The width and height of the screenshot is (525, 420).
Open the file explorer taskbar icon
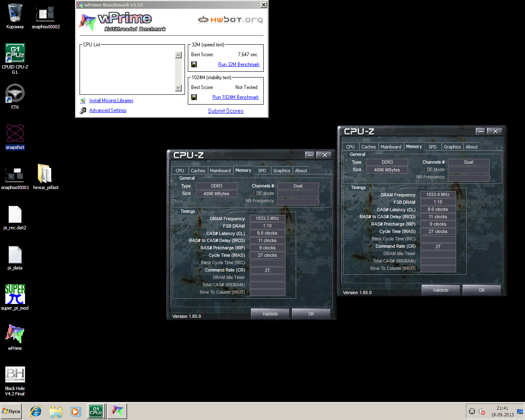coord(55,411)
